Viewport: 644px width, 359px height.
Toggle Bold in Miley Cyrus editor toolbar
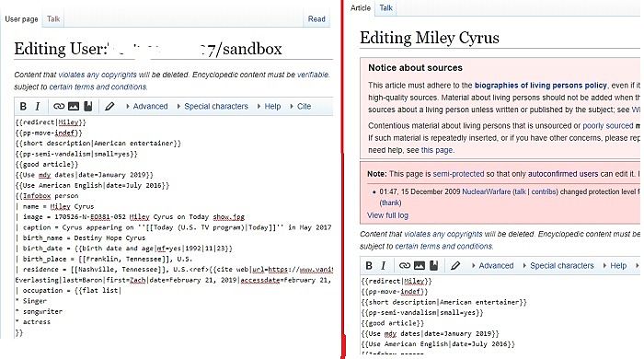tap(369, 266)
